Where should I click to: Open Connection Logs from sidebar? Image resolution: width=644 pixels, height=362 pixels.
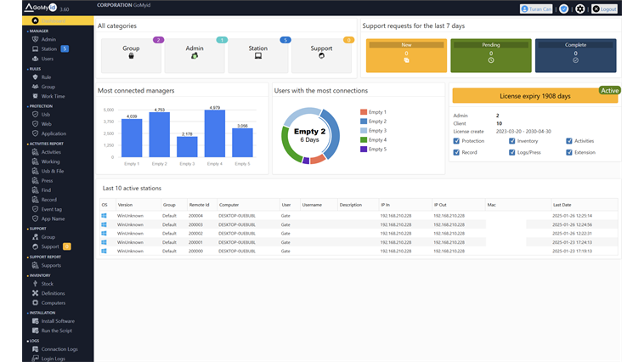click(x=59, y=349)
